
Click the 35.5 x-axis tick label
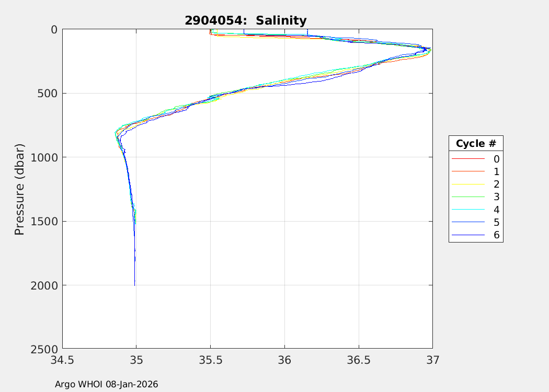pyautogui.click(x=210, y=360)
